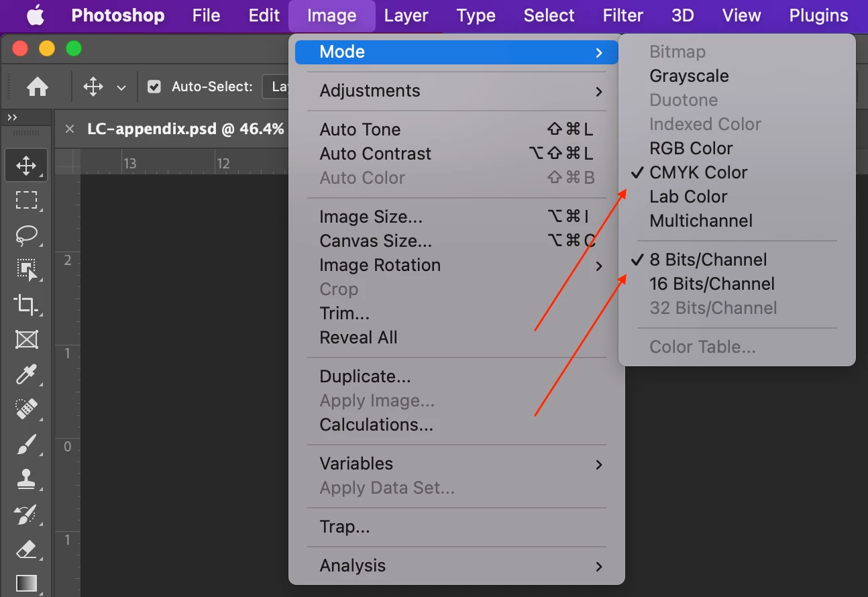The image size is (868, 597).
Task: Select the Spot Healing Brush tool
Action: 26,409
